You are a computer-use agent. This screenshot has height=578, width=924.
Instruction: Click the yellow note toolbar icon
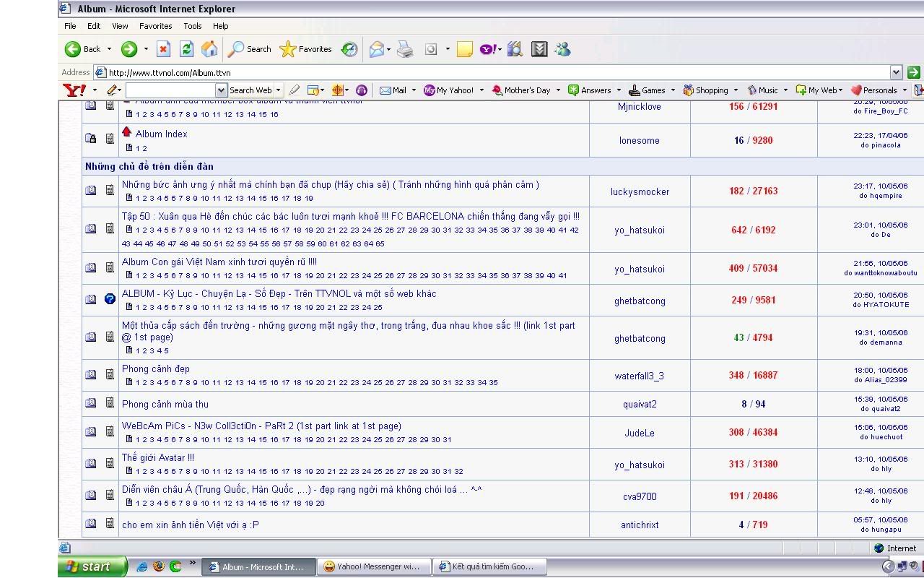(x=465, y=49)
